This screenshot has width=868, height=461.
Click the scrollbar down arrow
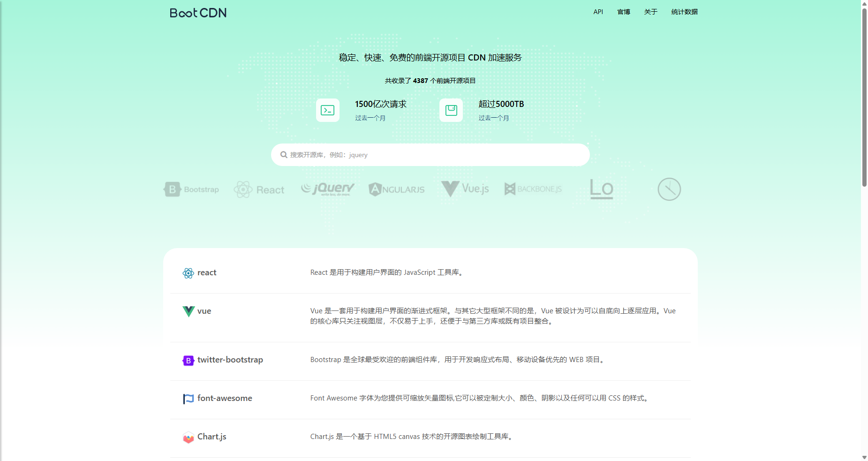(x=864, y=457)
